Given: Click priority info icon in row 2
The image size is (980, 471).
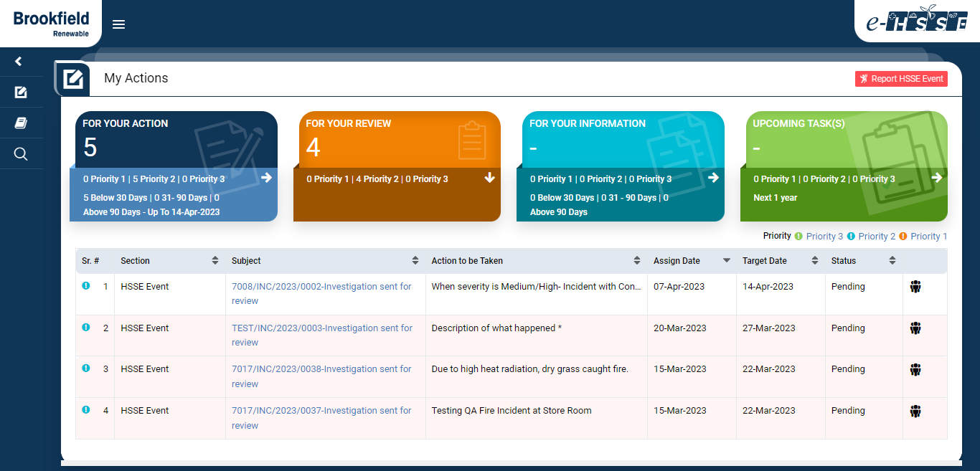Looking at the screenshot, I should [86, 327].
